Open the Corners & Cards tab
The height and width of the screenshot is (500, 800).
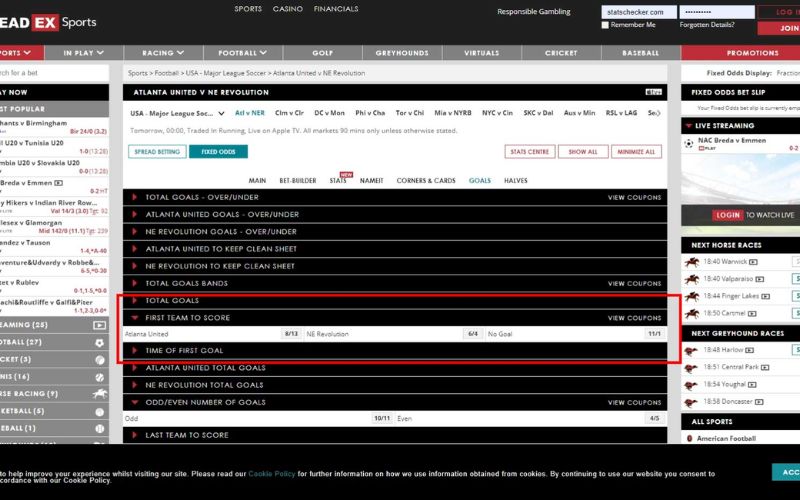(426, 181)
